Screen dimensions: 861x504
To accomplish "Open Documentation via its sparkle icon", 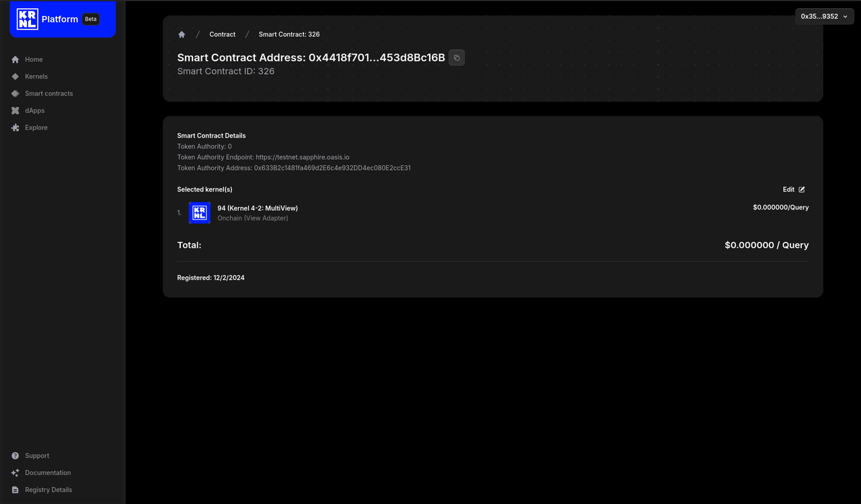I will 15,472.
